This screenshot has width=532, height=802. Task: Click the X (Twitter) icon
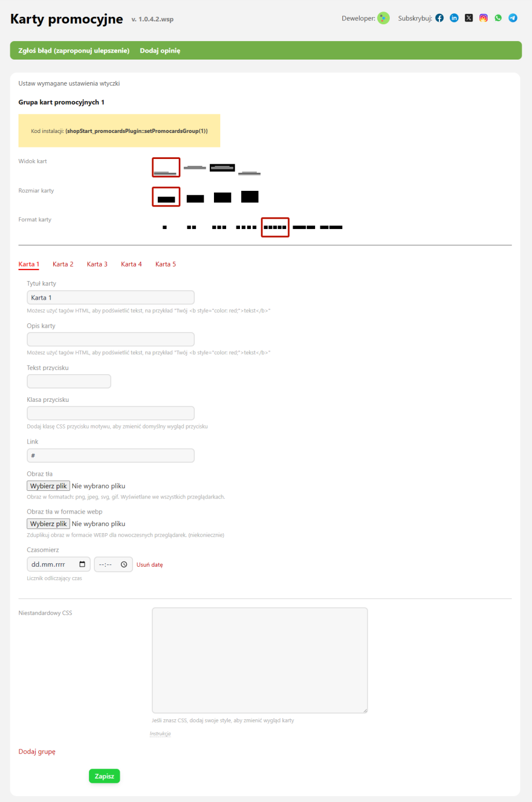(x=469, y=18)
